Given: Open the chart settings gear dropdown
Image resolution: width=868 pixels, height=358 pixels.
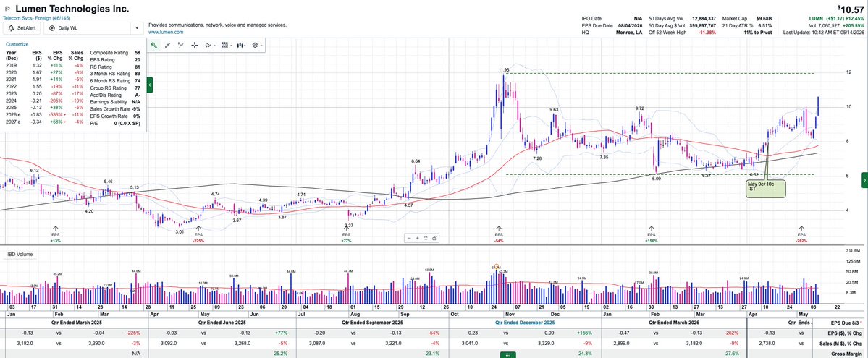Looking at the screenshot, I should 257,46.
